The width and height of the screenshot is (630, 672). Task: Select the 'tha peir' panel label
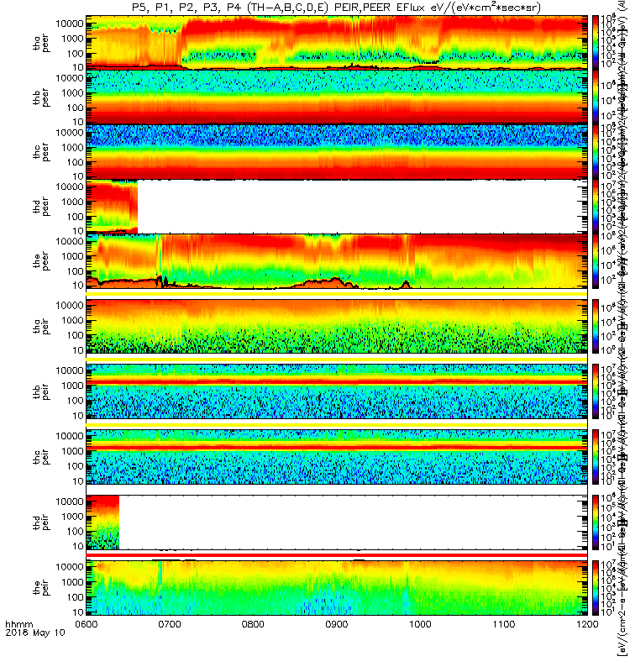click(41, 326)
